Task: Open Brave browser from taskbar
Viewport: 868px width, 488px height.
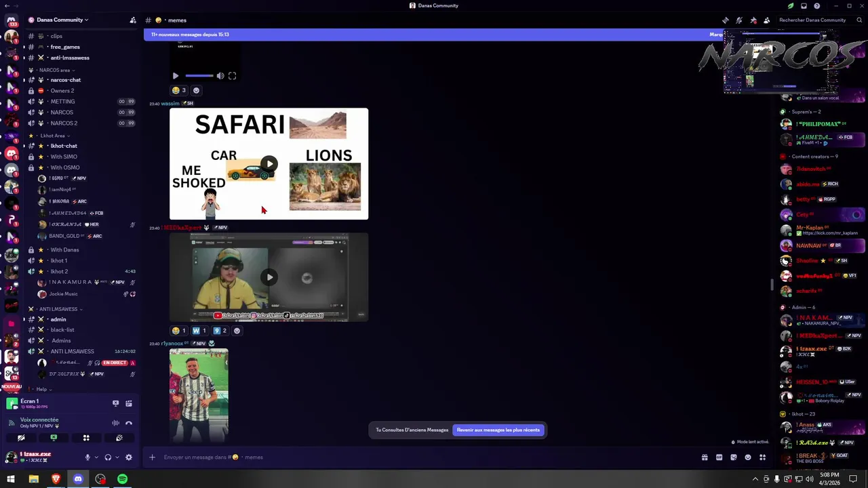Action: [56, 479]
